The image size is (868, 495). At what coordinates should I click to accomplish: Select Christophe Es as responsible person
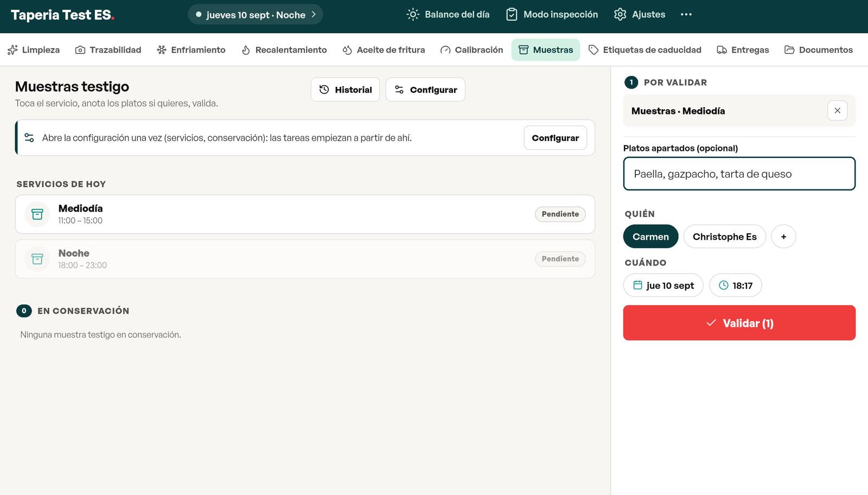coord(724,237)
